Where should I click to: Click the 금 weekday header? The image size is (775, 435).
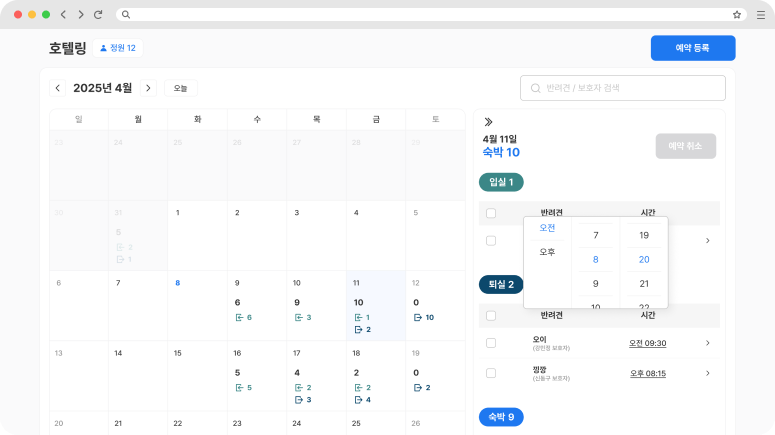coord(376,119)
